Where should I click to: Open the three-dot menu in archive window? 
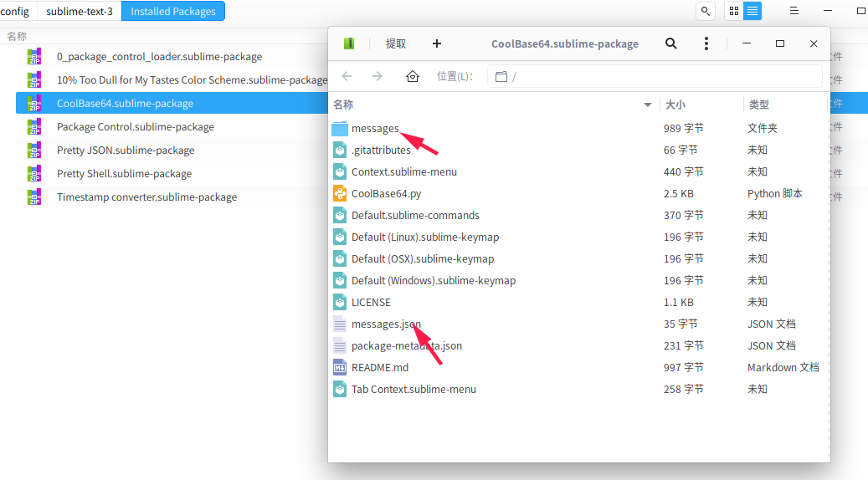[706, 43]
